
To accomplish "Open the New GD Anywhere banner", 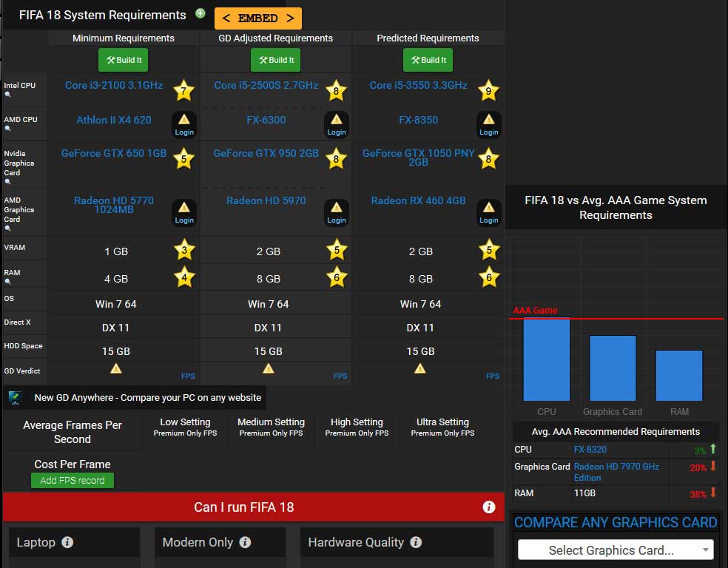I will (135, 398).
